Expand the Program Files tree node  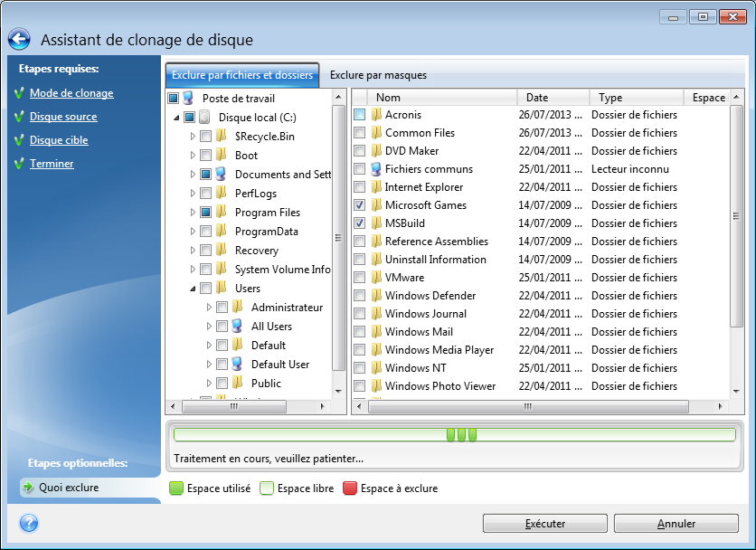[193, 213]
